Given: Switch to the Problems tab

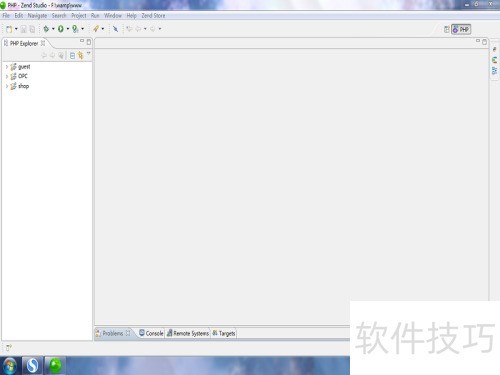Looking at the screenshot, I should (x=113, y=333).
